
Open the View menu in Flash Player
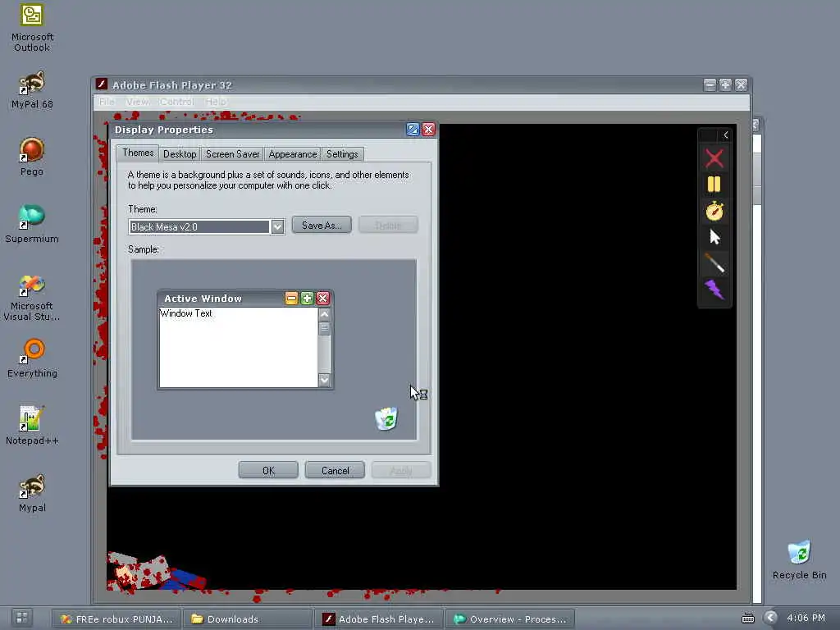(x=138, y=102)
